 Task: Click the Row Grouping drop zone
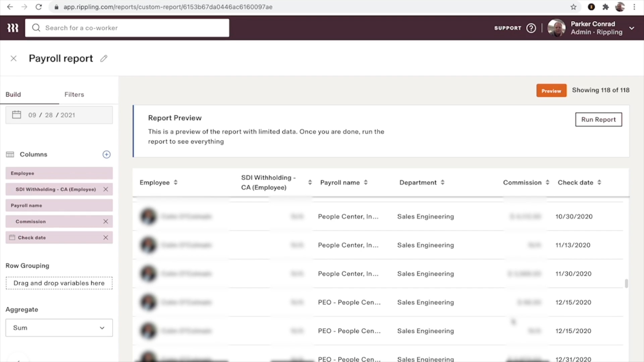[59, 283]
